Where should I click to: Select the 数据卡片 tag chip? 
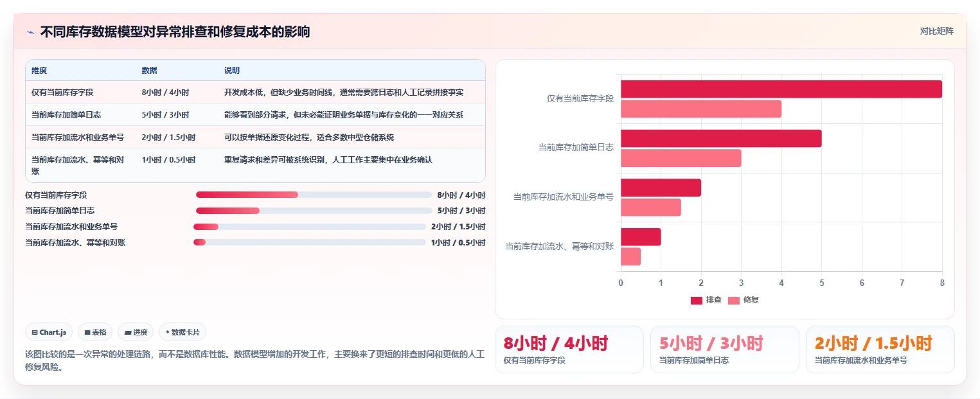coord(183,332)
